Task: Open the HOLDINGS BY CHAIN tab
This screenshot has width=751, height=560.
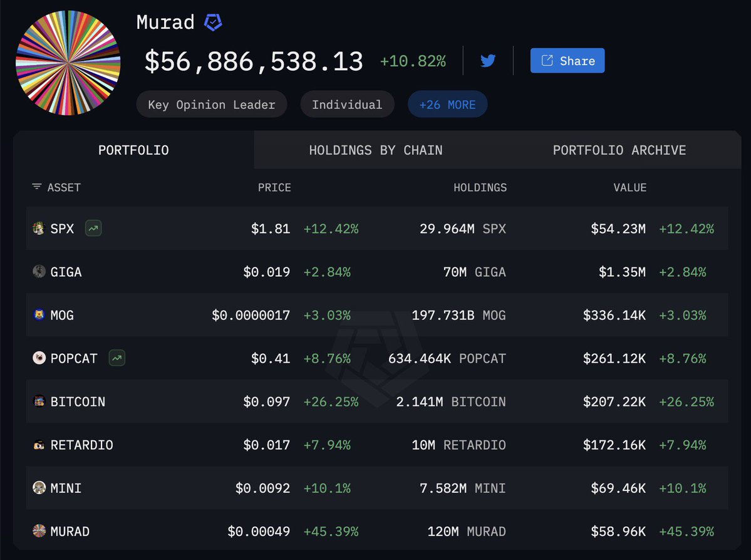Action: (x=376, y=150)
